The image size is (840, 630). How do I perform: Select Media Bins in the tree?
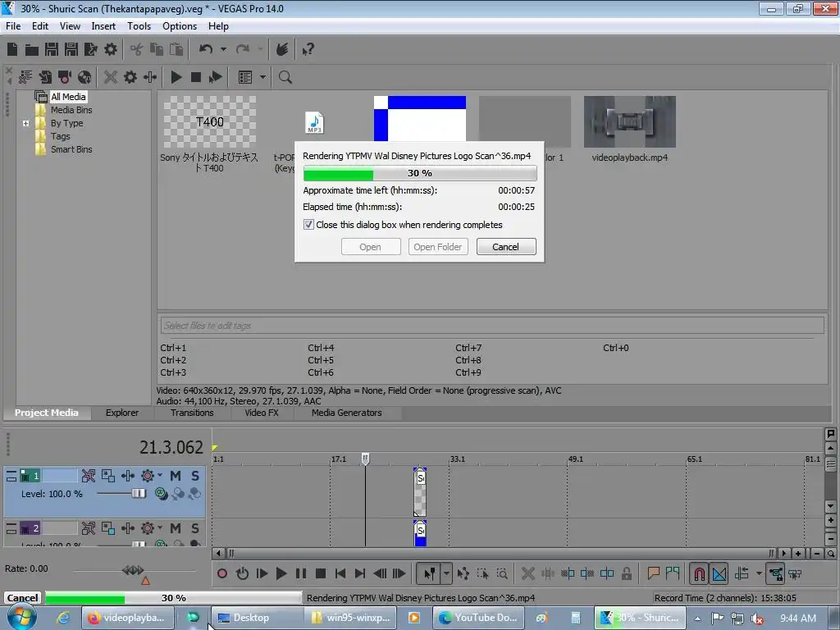(x=71, y=110)
